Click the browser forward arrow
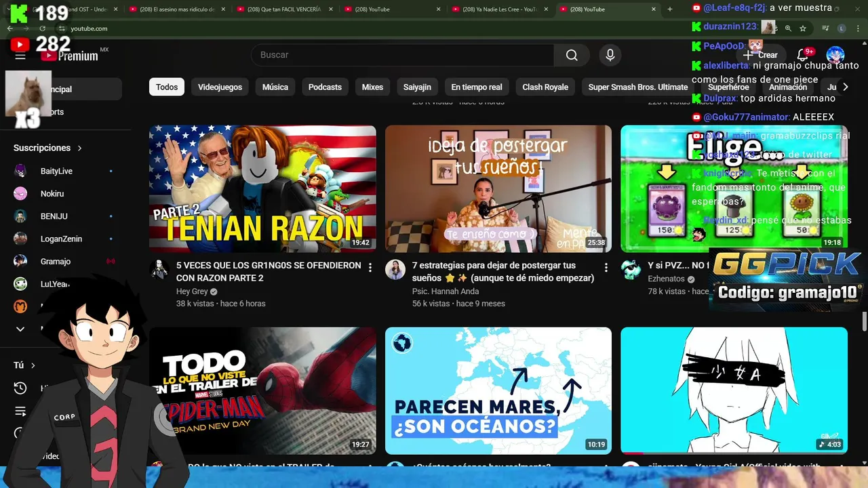 click(x=26, y=28)
